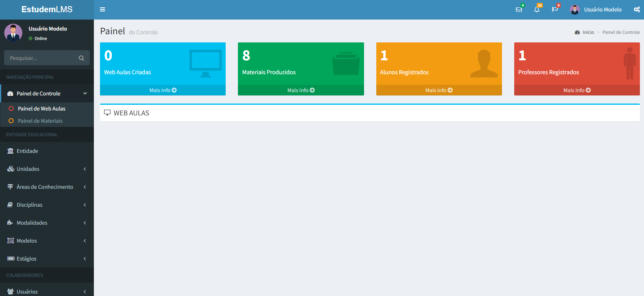
Task: Open the Usuário Modelo header dropdown
Action: 596,9
